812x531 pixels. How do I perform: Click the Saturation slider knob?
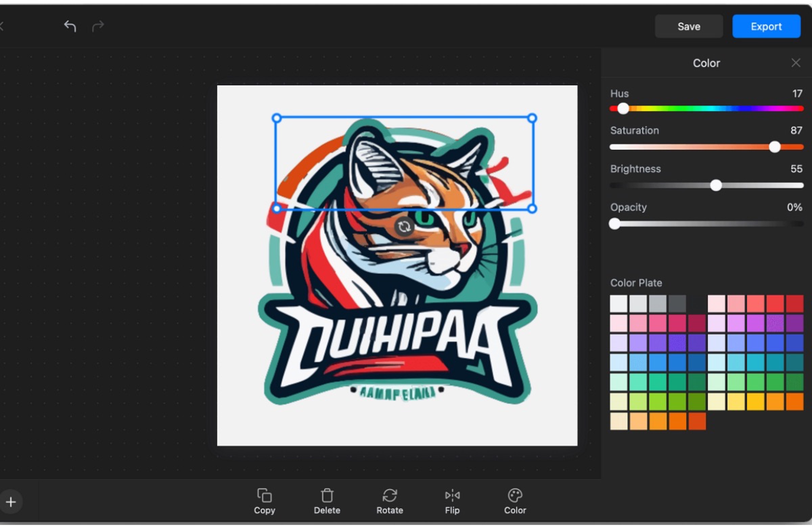tap(774, 147)
